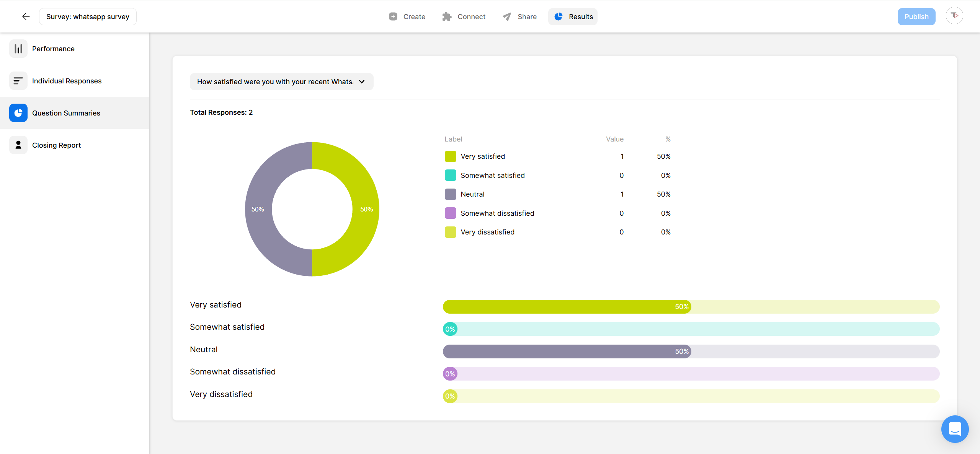Toggle the Somewhat satisfied legend entry
This screenshot has width=980, height=454.
coord(493,175)
